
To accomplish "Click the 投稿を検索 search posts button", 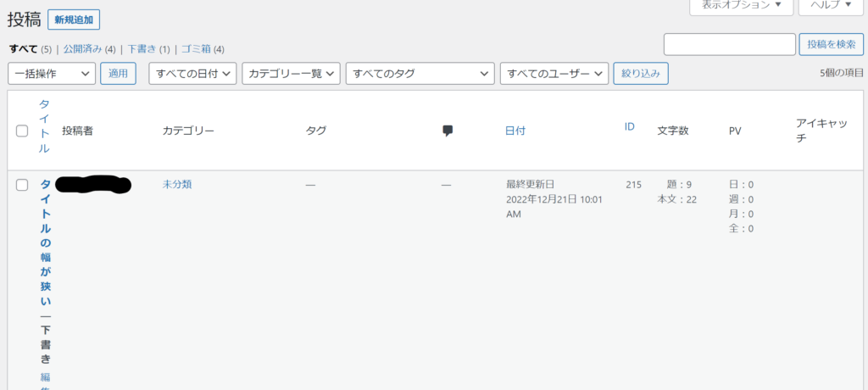I will [x=831, y=44].
